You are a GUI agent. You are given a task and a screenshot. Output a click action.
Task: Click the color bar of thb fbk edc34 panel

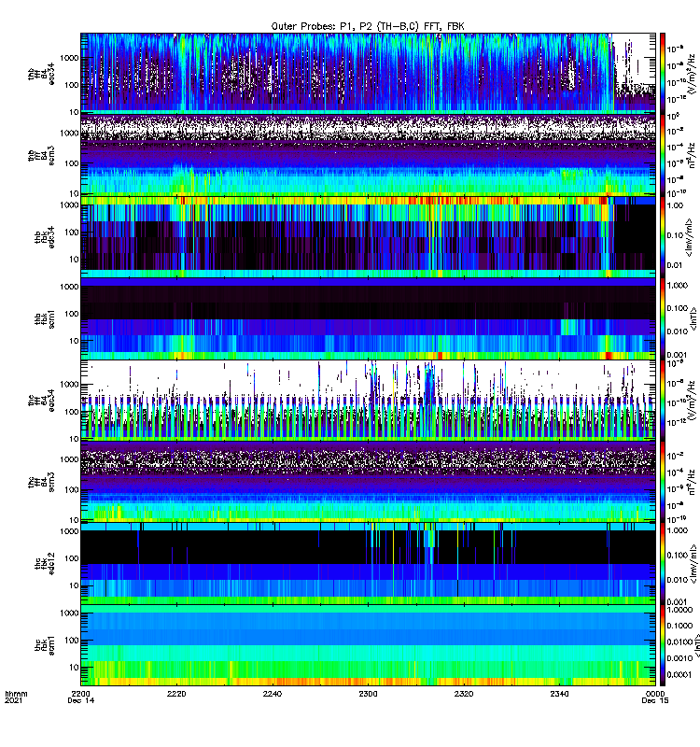[663, 237]
